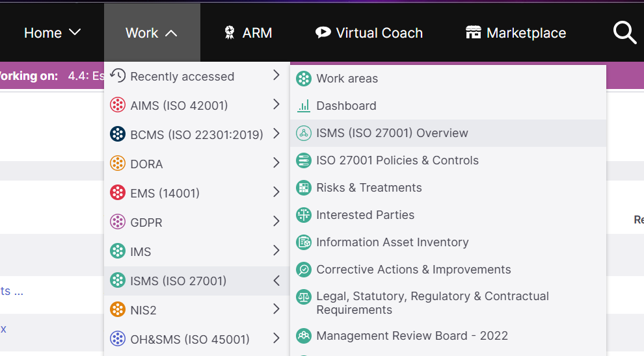Click the red AIMS (ISO 42001) icon

pyautogui.click(x=118, y=105)
